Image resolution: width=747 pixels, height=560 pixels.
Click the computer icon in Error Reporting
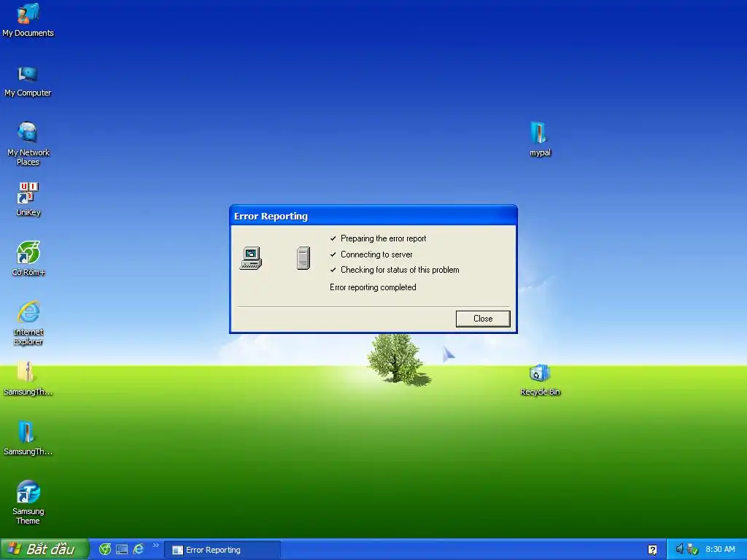[x=251, y=258]
